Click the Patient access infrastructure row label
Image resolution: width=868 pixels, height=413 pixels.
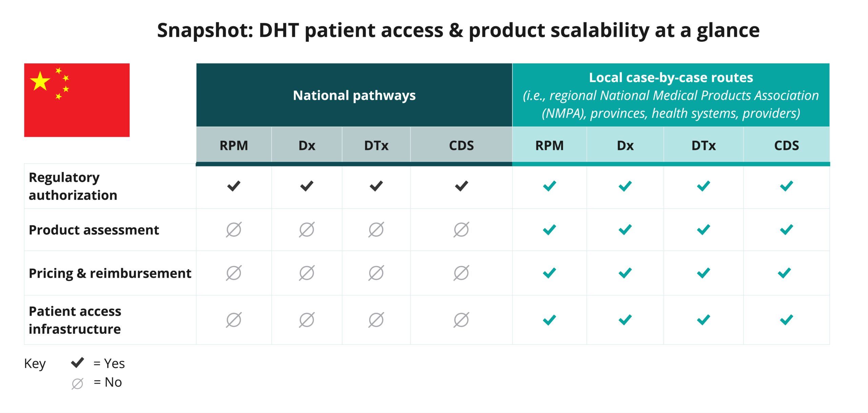click(x=75, y=320)
